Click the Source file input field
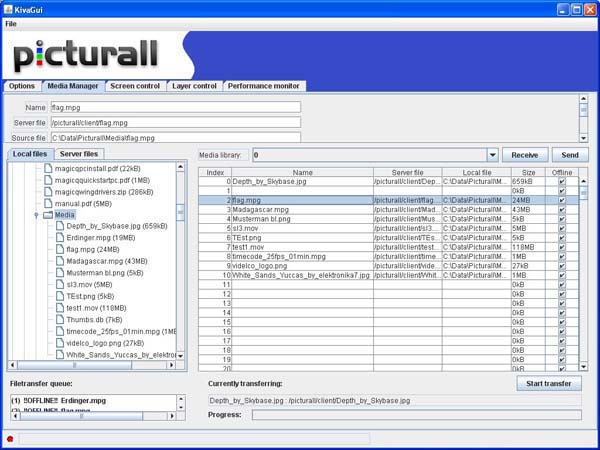Screen dimensions: 600x450 click(176, 137)
